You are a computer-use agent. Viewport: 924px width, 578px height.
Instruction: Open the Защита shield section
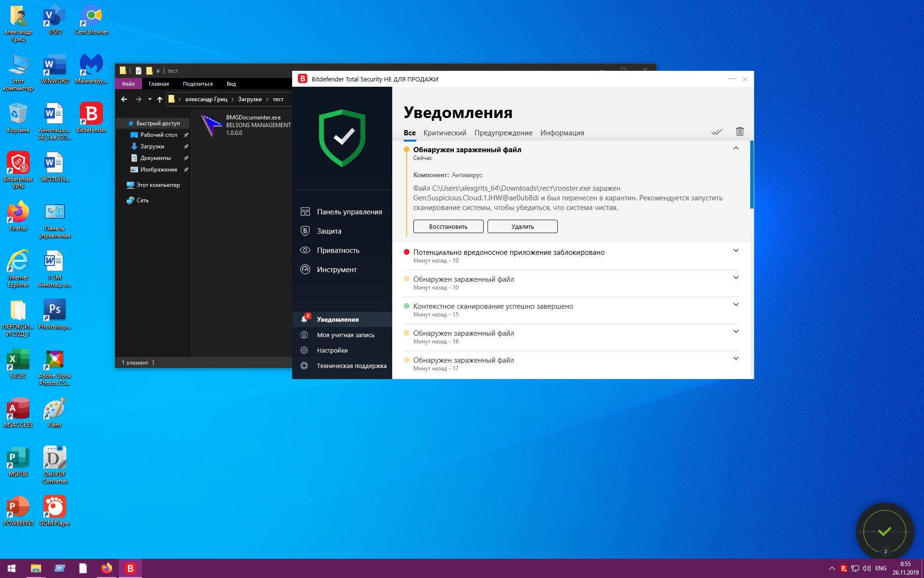(329, 231)
